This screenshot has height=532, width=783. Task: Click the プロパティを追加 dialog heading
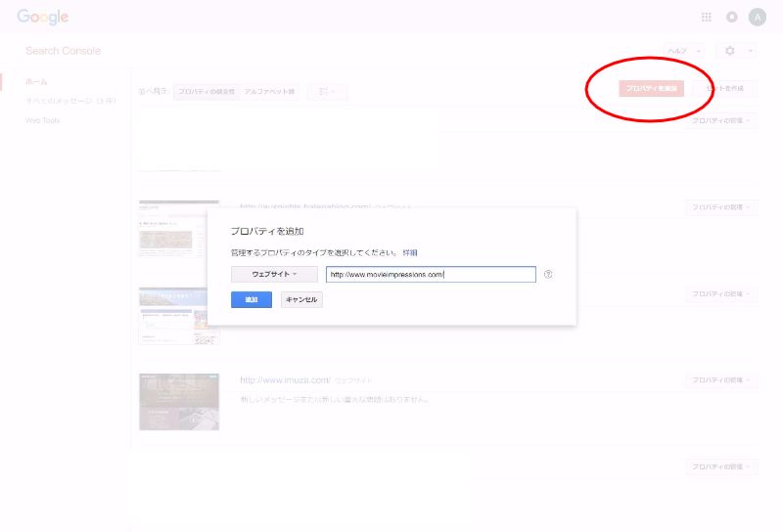pos(267,231)
